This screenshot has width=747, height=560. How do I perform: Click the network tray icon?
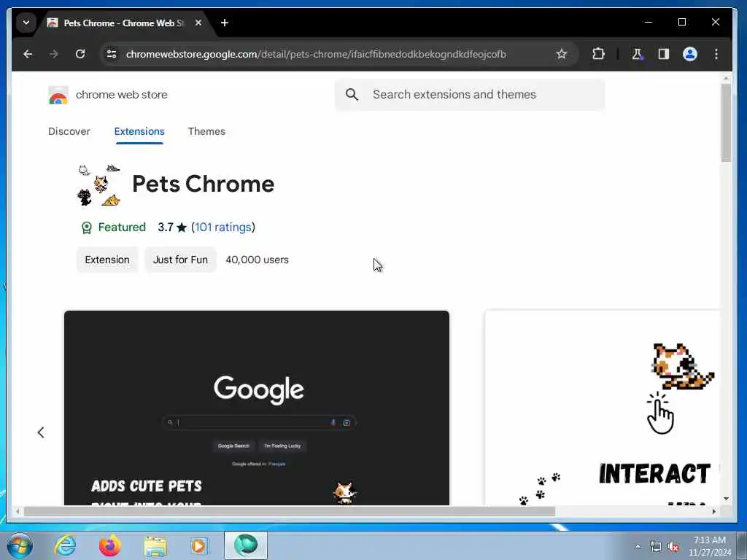(656, 547)
